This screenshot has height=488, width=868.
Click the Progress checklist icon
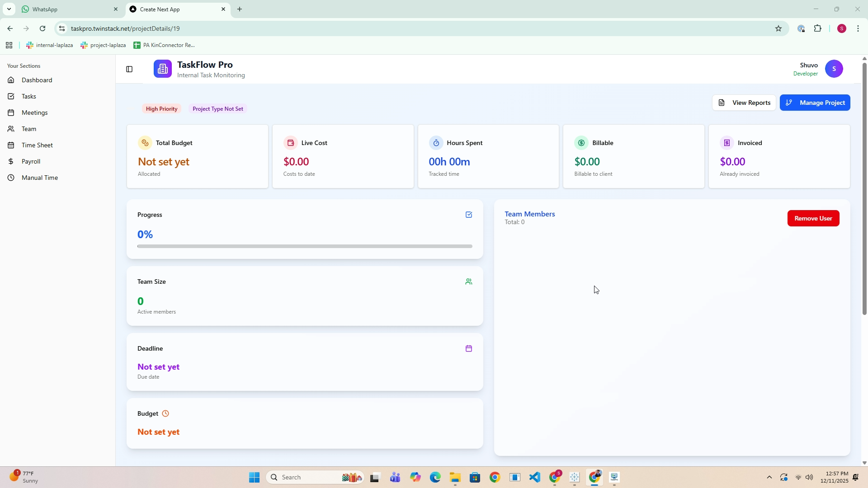[x=469, y=215]
